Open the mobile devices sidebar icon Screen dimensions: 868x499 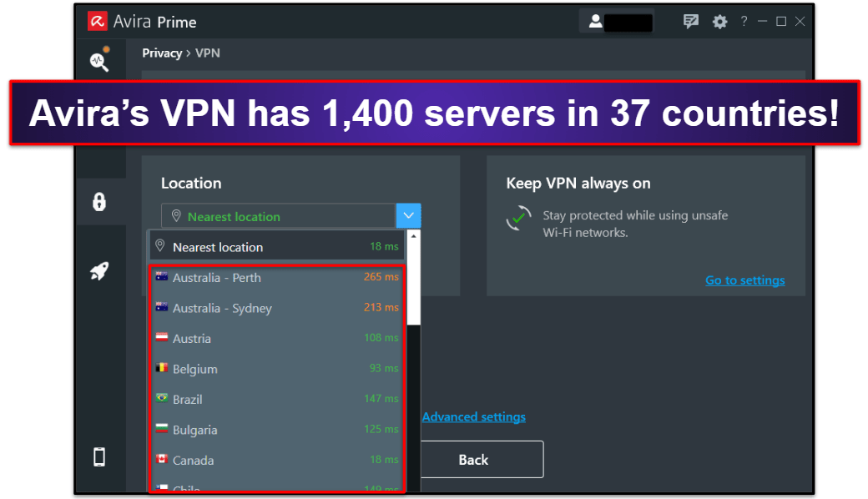99,457
